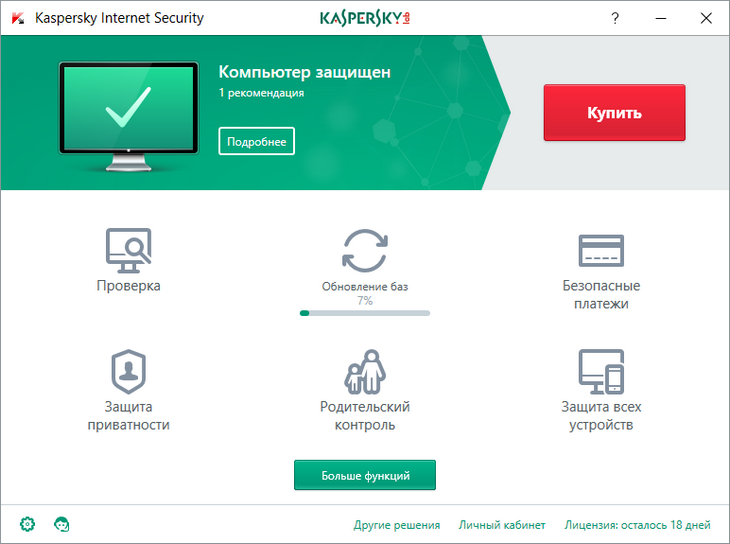Open Безопасные платежи card icon
730x544 pixels.
pos(601,250)
